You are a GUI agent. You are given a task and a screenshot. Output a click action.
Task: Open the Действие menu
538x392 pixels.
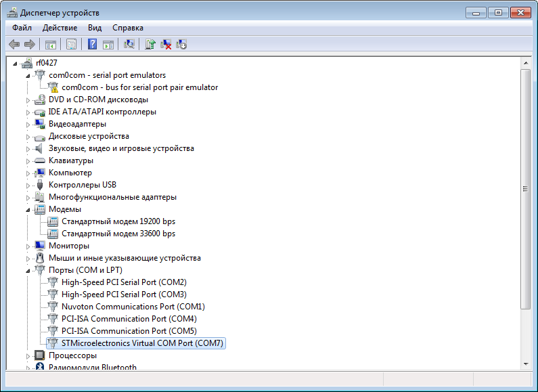click(x=60, y=28)
